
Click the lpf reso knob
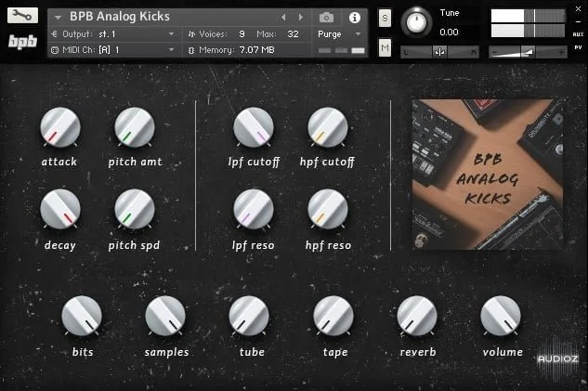[x=254, y=209]
